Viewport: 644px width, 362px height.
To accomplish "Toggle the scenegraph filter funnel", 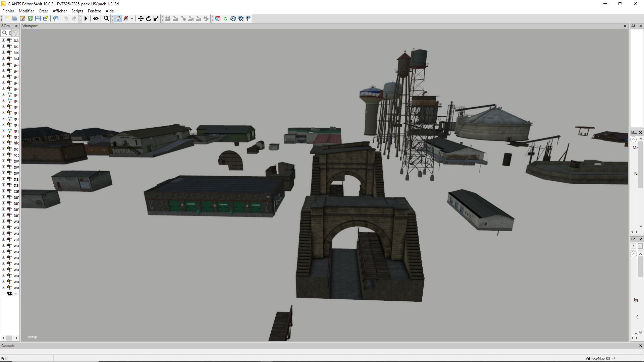I will pyautogui.click(x=16, y=33).
